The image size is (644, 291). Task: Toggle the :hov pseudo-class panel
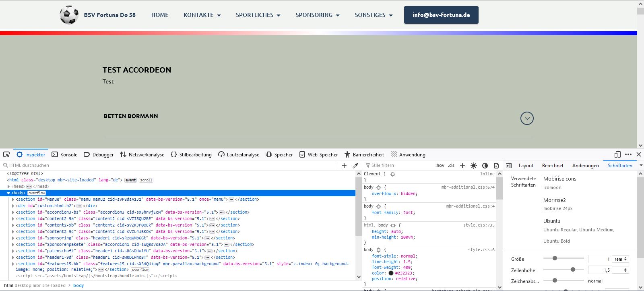[440, 166]
